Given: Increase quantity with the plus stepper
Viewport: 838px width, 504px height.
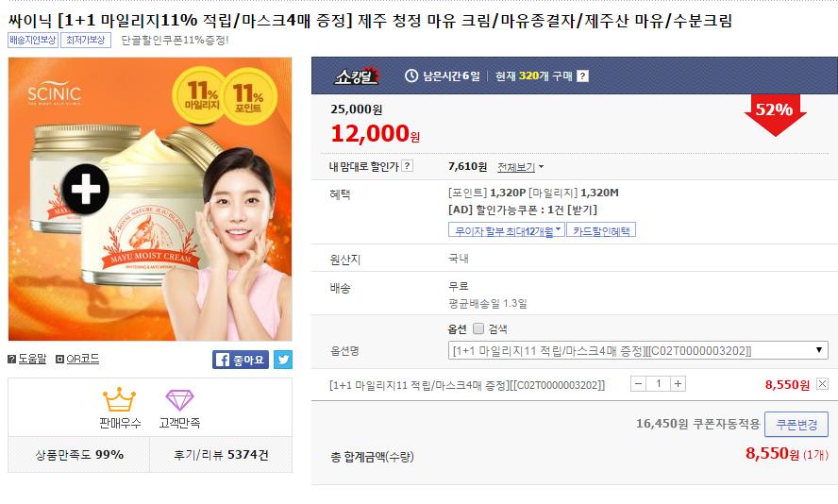Looking at the screenshot, I should point(678,384).
